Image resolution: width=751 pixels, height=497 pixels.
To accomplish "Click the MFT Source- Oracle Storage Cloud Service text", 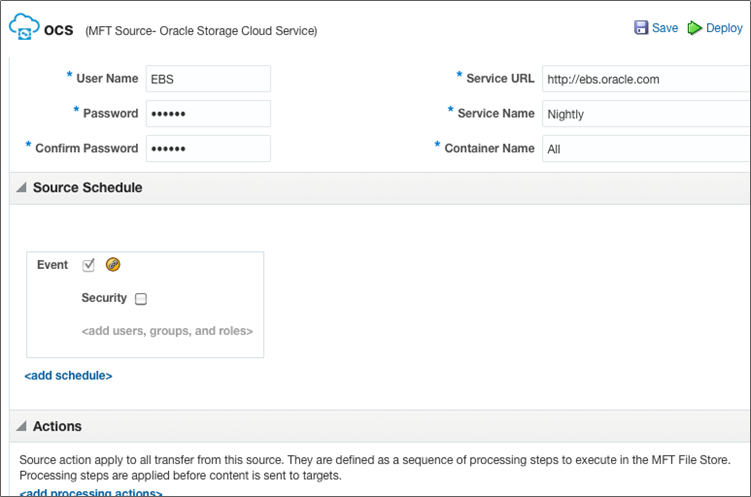I will click(x=201, y=31).
